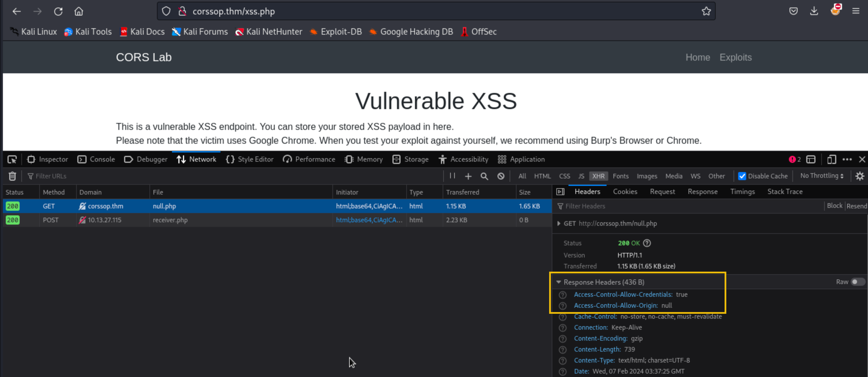This screenshot has width=868, height=377.
Task: Open request blocking panel icon
Action: pos(501,176)
